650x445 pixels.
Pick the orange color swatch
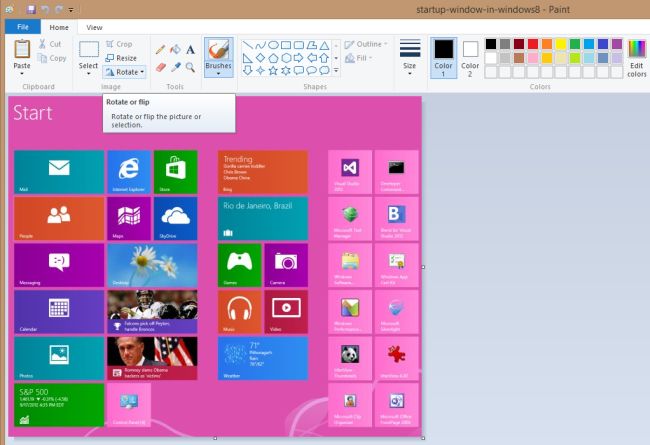(547, 44)
